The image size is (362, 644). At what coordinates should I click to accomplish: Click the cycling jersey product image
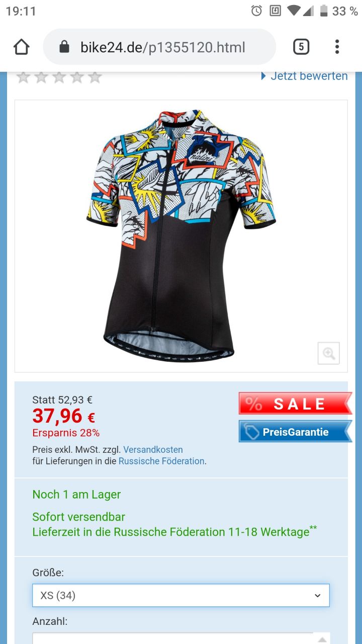coord(181,235)
